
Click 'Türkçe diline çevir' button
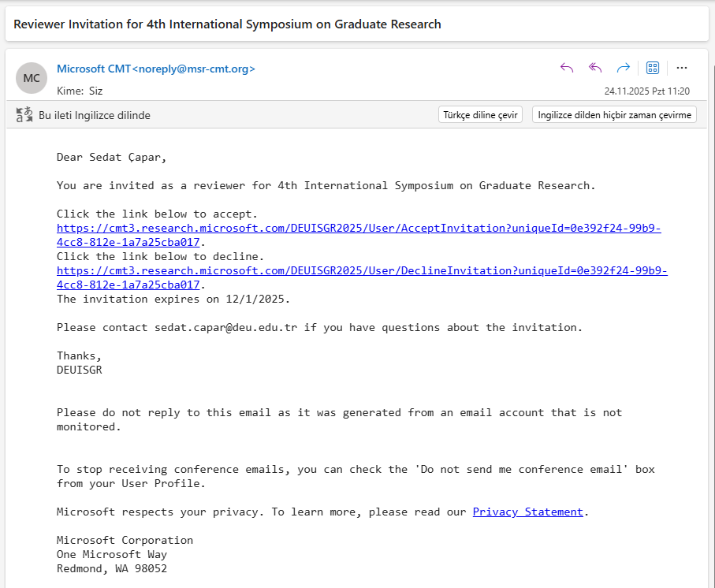pyautogui.click(x=480, y=115)
